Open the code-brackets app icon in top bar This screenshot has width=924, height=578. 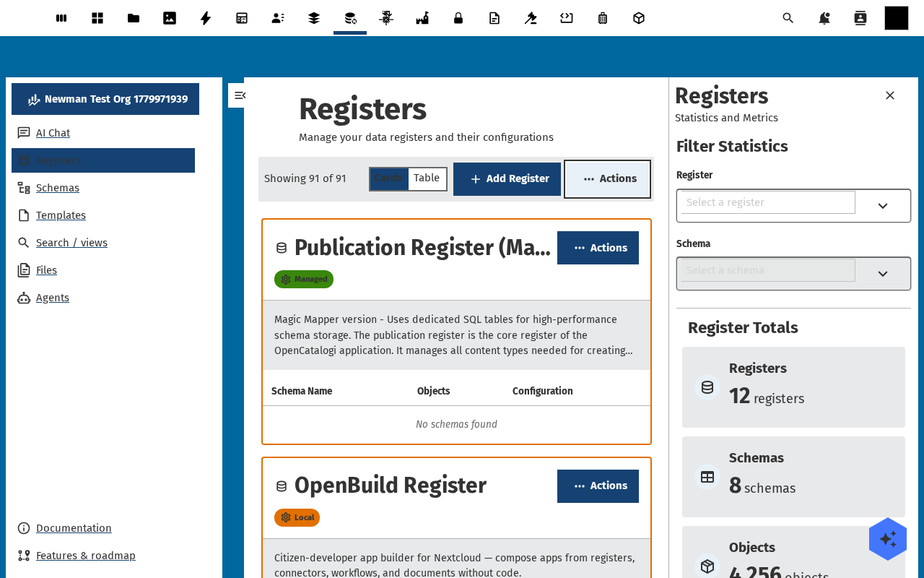[x=567, y=18]
